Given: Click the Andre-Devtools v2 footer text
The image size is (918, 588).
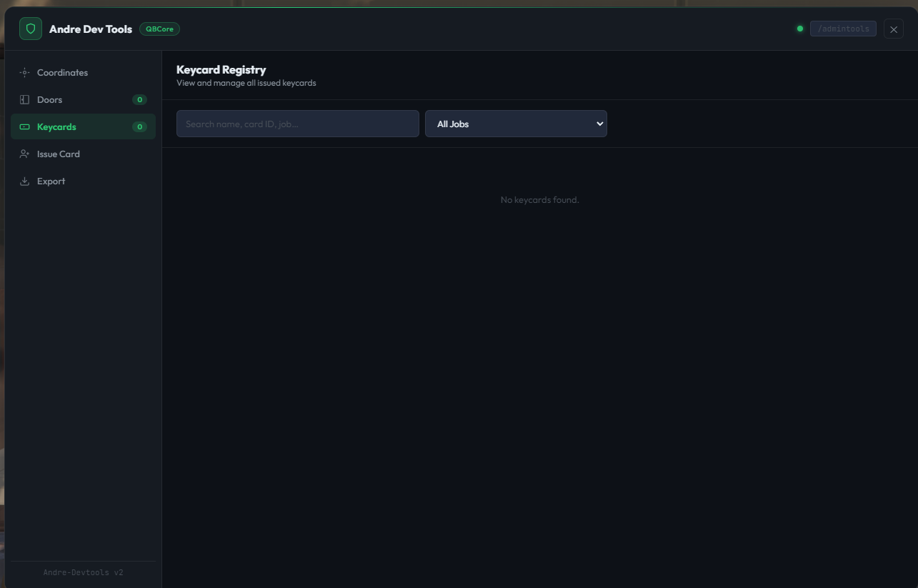Looking at the screenshot, I should pos(83,572).
